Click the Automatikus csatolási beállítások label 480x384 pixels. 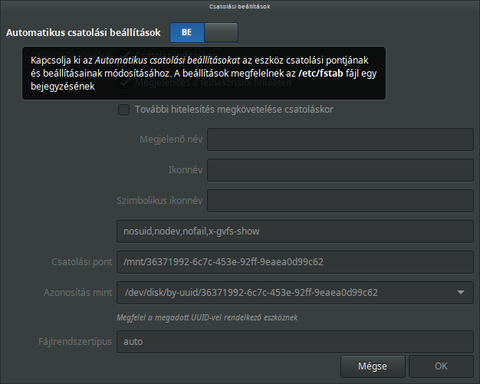pos(83,33)
